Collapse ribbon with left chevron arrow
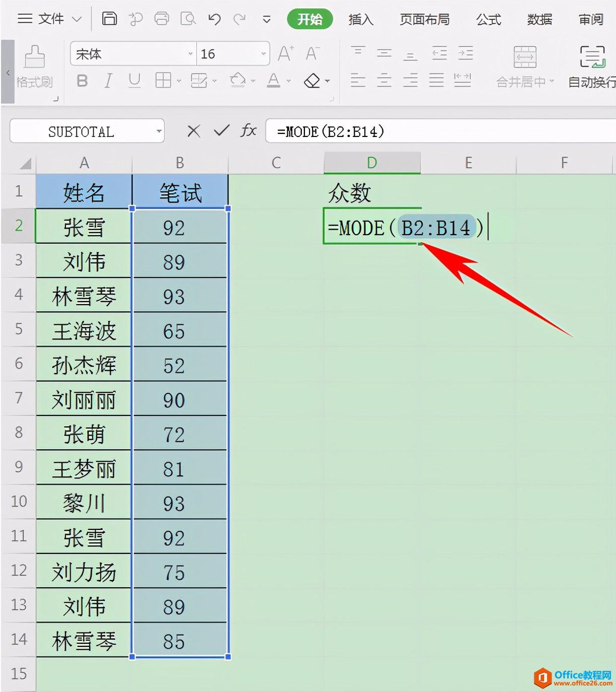The width and height of the screenshot is (616, 692). [8, 73]
